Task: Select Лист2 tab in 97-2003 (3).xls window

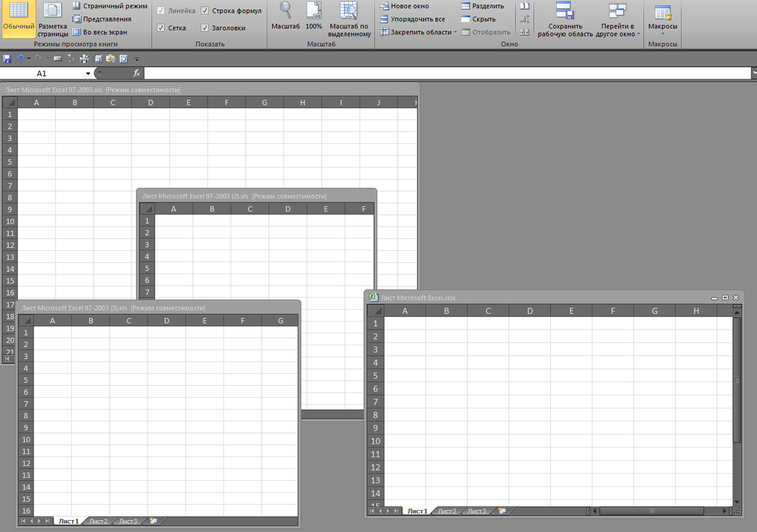Action: click(98, 521)
